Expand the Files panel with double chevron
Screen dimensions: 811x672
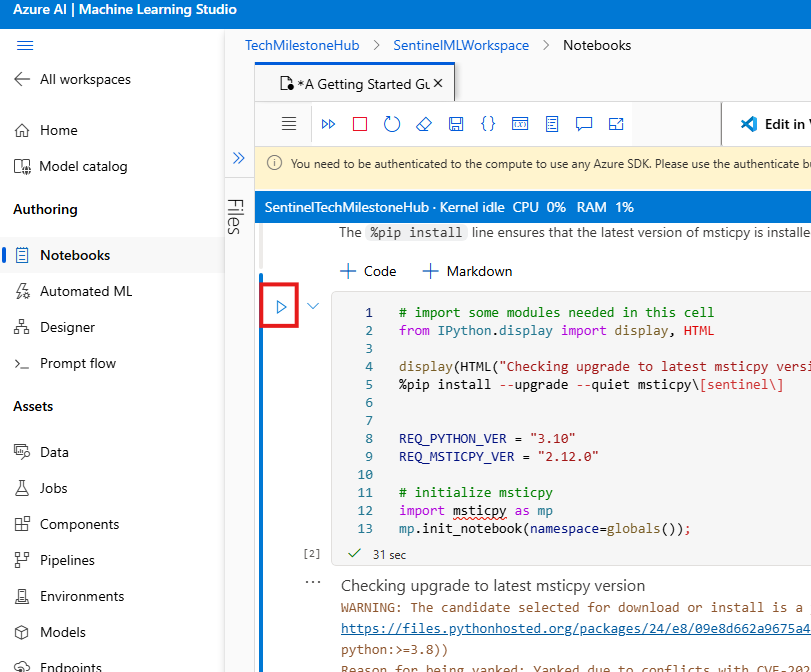(238, 158)
